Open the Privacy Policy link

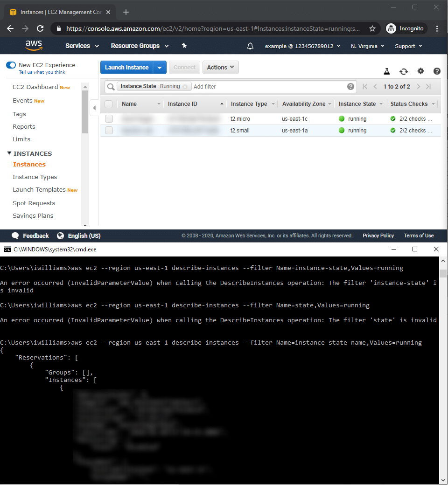pyautogui.click(x=378, y=236)
